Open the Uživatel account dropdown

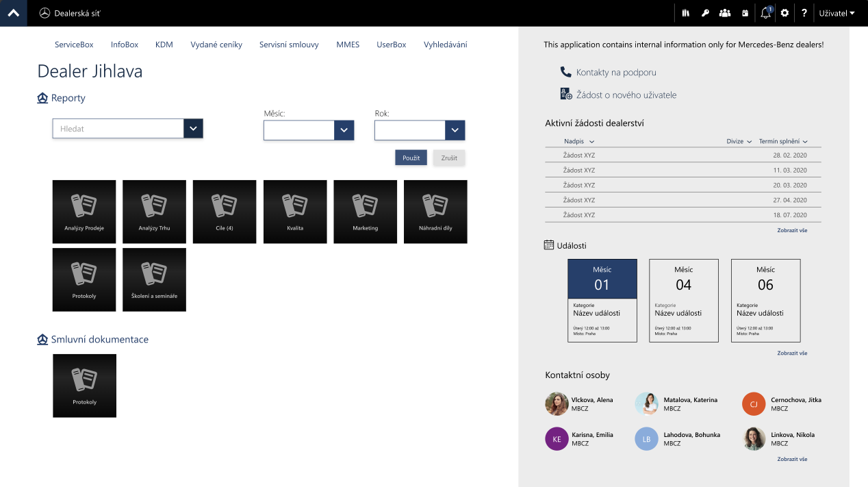tap(837, 12)
